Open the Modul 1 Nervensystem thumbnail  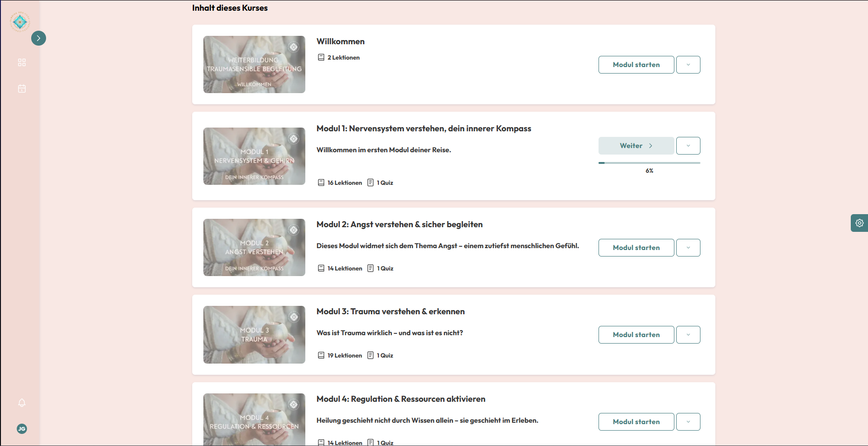point(254,156)
